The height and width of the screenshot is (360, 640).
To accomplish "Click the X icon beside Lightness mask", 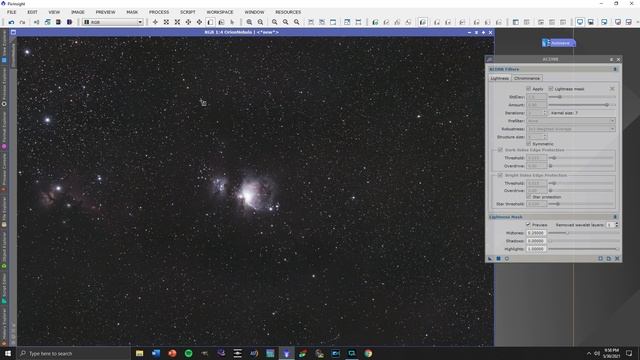I will 612,89.
